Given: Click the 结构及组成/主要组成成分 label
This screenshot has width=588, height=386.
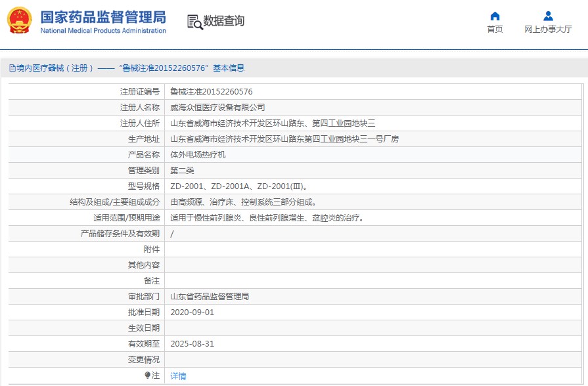Looking at the screenshot, I should pyautogui.click(x=115, y=202).
